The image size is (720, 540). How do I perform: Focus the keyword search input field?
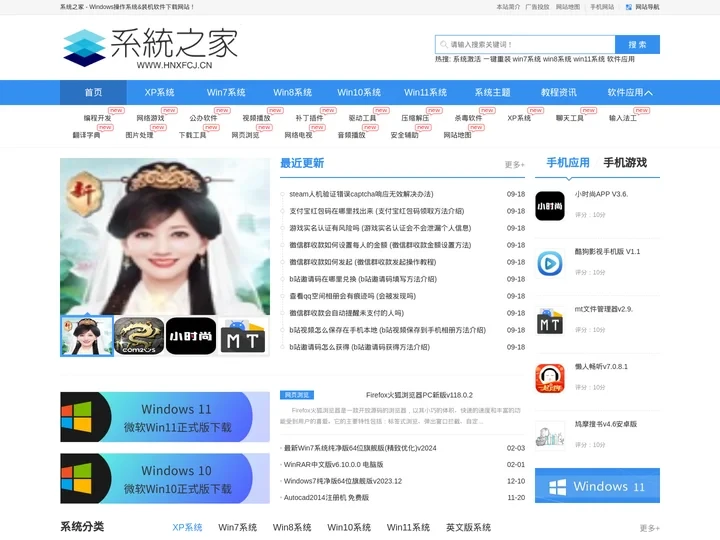[x=525, y=45]
